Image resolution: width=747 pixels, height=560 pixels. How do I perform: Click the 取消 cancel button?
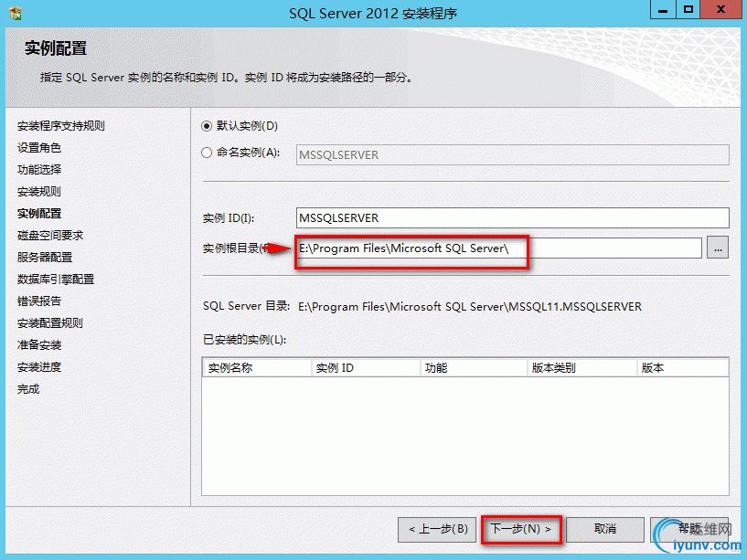pos(605,529)
